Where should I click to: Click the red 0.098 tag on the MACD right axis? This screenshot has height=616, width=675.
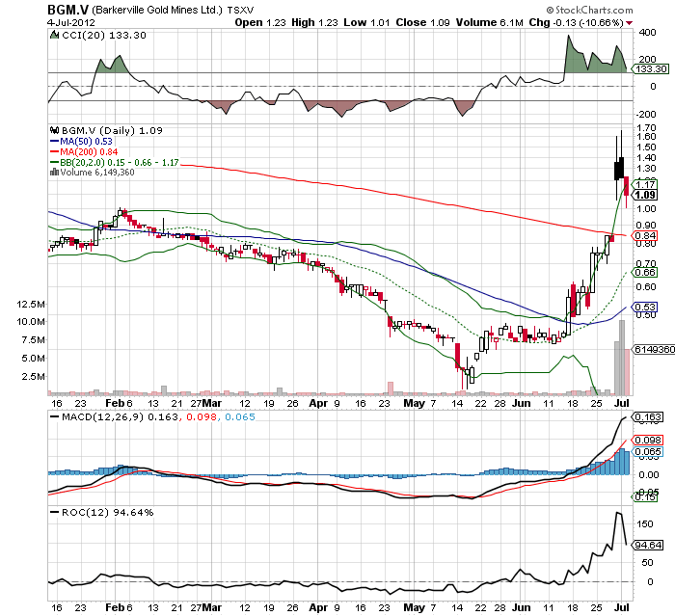coord(648,440)
